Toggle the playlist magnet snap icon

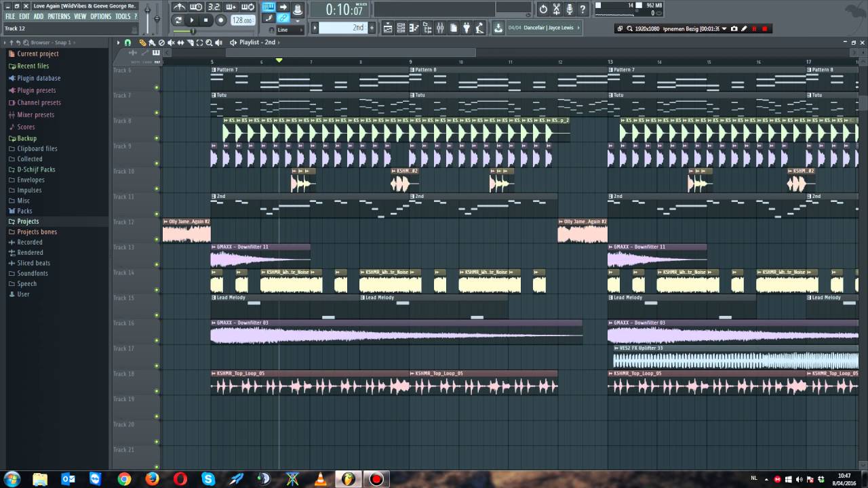point(127,43)
